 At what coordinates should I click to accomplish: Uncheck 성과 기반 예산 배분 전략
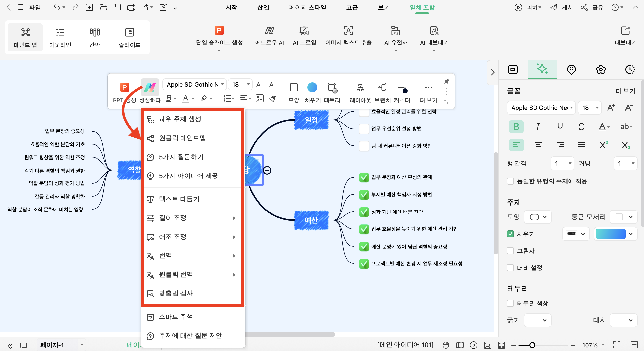click(x=364, y=212)
